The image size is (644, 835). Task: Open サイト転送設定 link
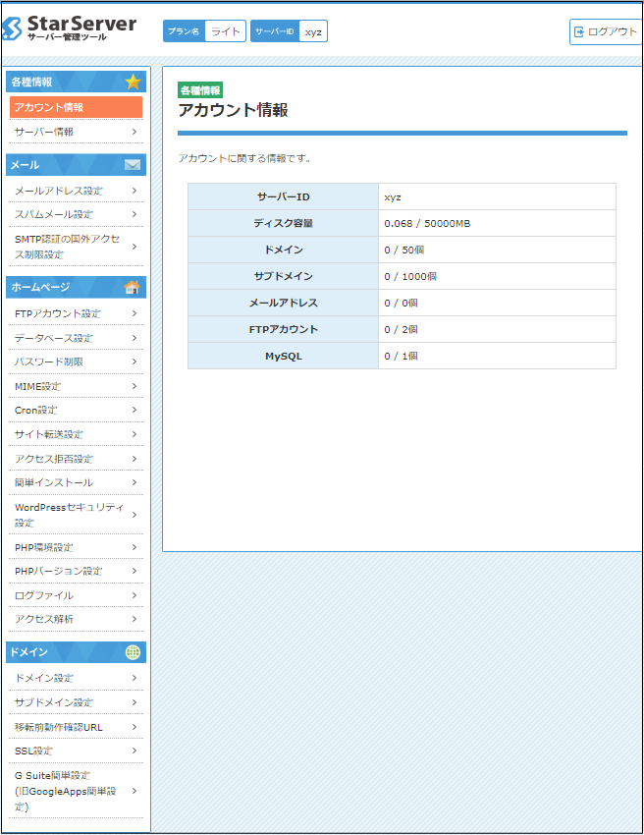pos(77,434)
